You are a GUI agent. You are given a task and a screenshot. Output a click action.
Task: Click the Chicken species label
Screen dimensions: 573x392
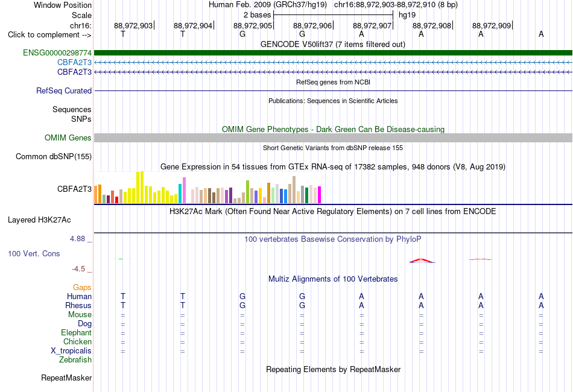point(77,341)
